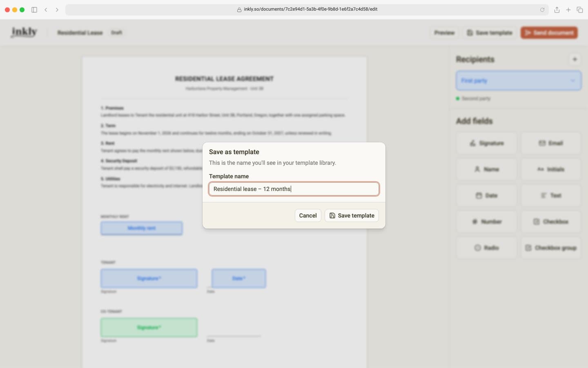588x368 pixels.
Task: Add an Email field from Add fields
Action: 551,143
